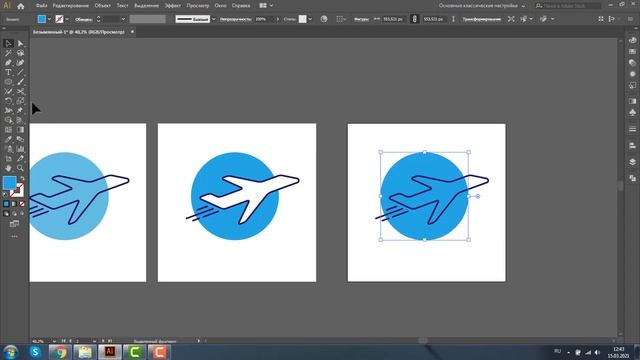The width and height of the screenshot is (640, 360).
Task: Open the Справка menu
Action: [x=241, y=6]
